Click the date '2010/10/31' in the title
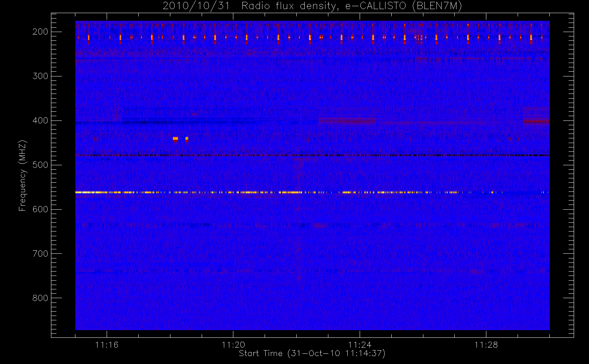 pyautogui.click(x=196, y=6)
